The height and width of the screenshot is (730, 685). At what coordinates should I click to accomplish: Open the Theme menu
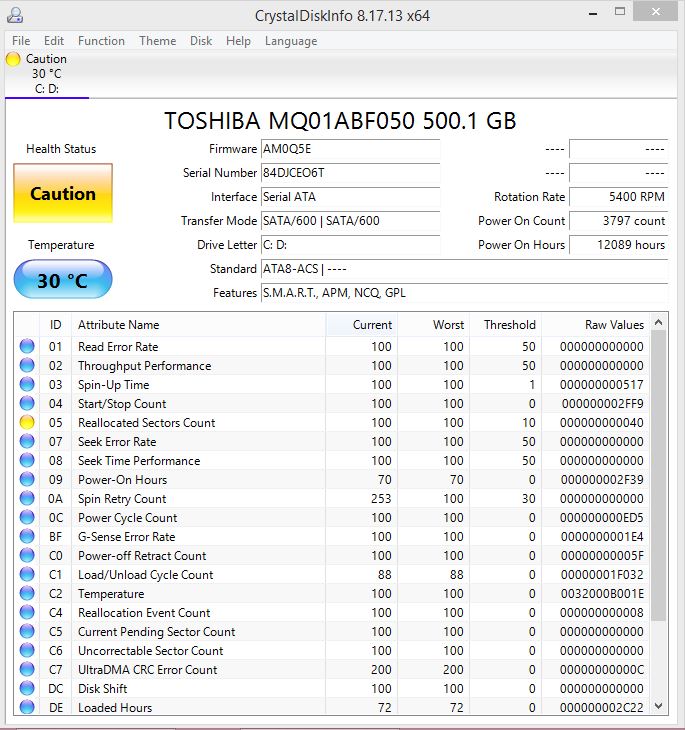(x=157, y=41)
